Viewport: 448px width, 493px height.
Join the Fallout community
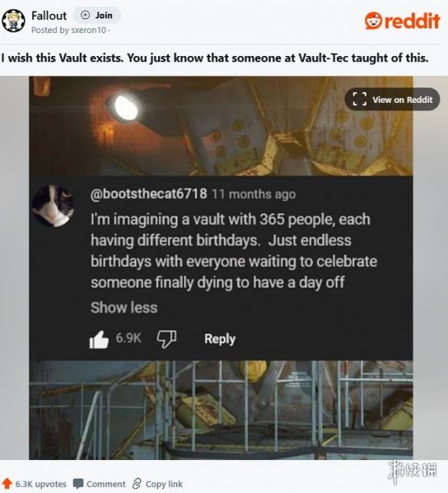click(97, 15)
